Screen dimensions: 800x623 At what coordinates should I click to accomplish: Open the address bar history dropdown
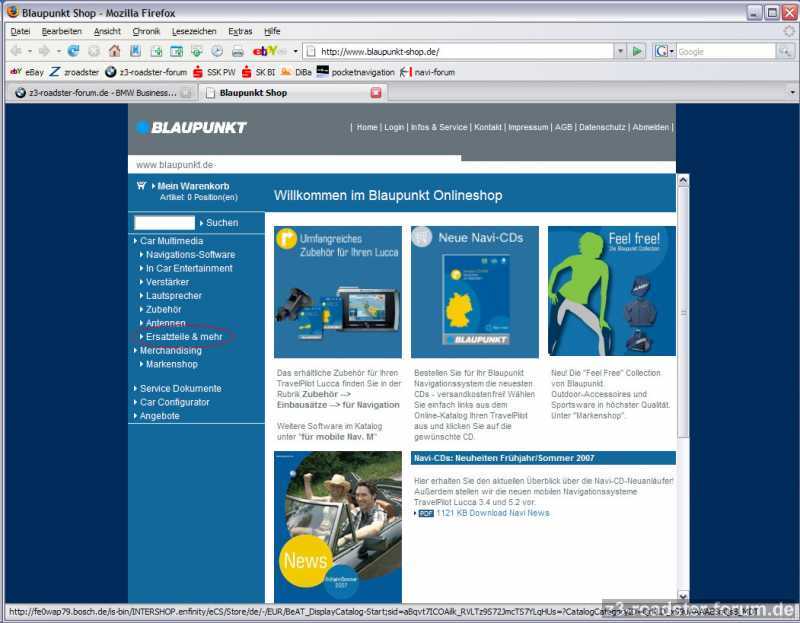[620, 51]
